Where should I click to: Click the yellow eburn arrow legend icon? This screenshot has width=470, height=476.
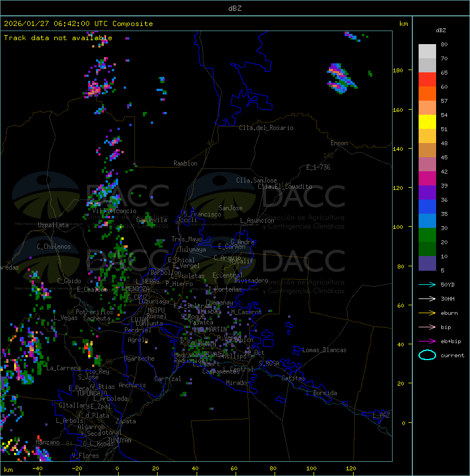click(427, 313)
